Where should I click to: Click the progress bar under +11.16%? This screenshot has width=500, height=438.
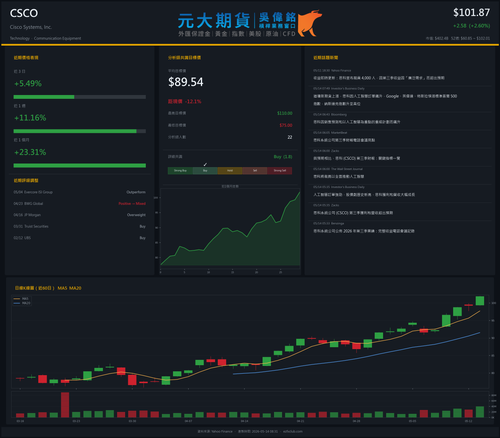pyautogui.click(x=80, y=131)
